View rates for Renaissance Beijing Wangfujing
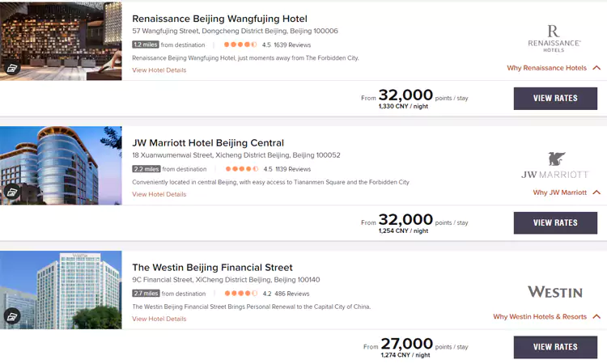Image resolution: width=607 pixels, height=364 pixels. pyautogui.click(x=555, y=99)
